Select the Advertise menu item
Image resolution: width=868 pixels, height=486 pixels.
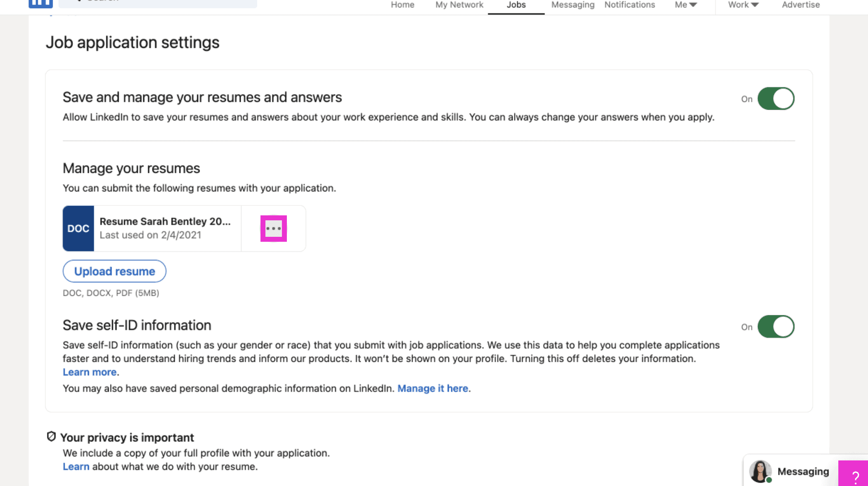pyautogui.click(x=800, y=5)
